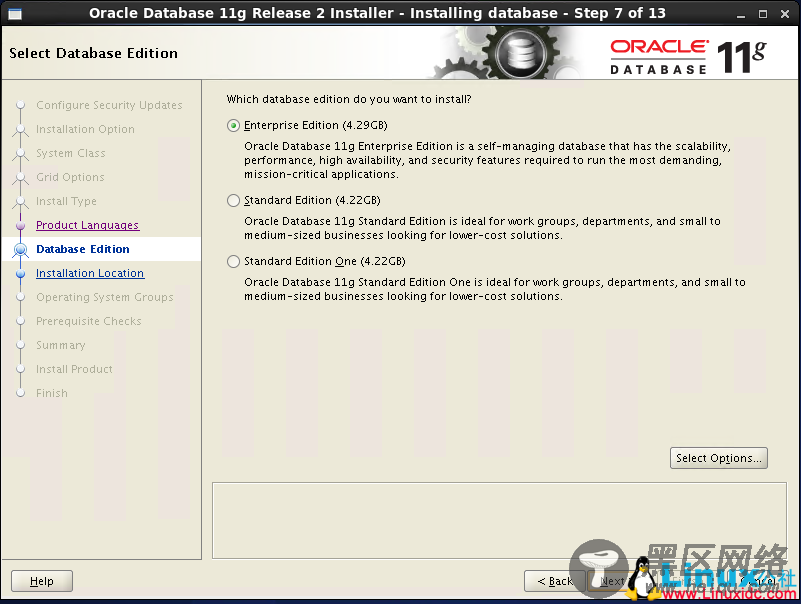
Task: Select Enterprise Edition radio button
Action: (233, 126)
